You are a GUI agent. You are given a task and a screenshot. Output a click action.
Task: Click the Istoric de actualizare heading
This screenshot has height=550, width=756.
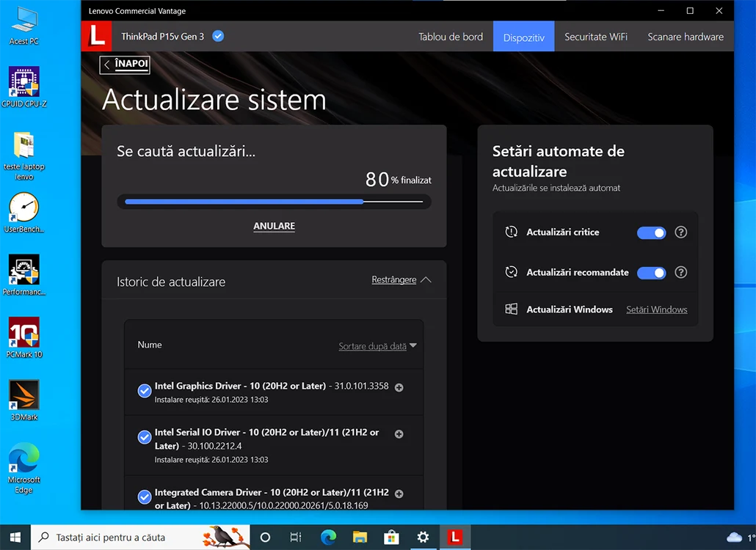tap(171, 282)
